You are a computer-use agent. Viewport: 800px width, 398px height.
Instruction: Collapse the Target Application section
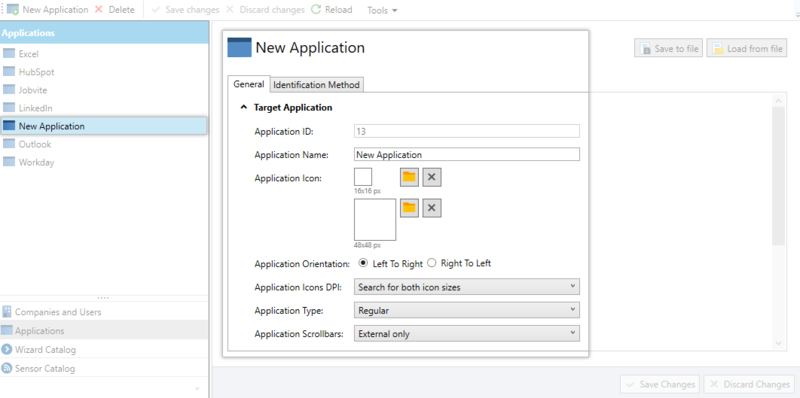(244, 108)
